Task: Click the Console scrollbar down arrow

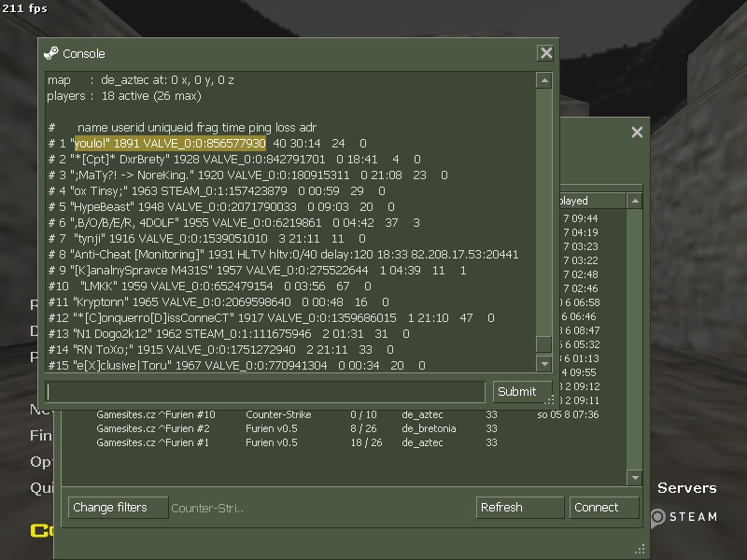Action: [544, 364]
